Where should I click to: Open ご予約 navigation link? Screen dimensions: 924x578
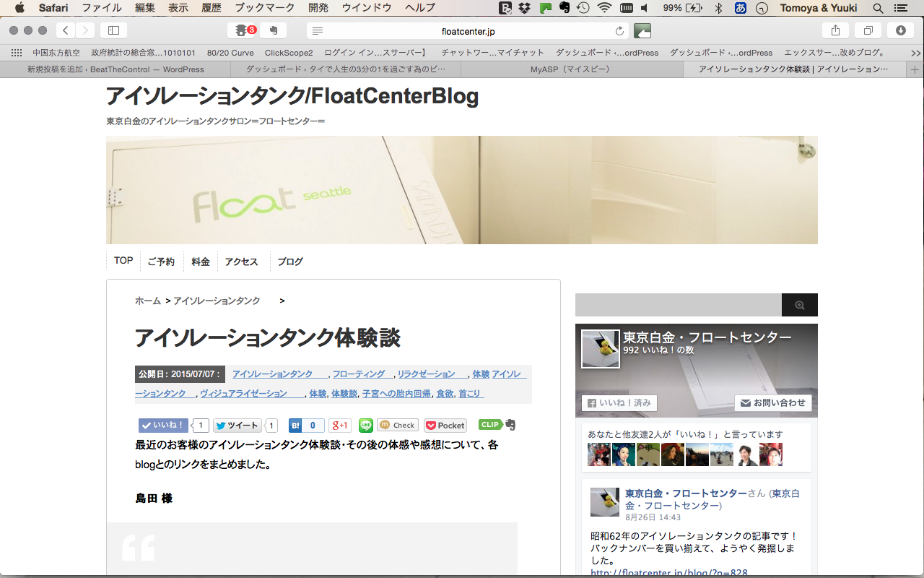click(161, 262)
